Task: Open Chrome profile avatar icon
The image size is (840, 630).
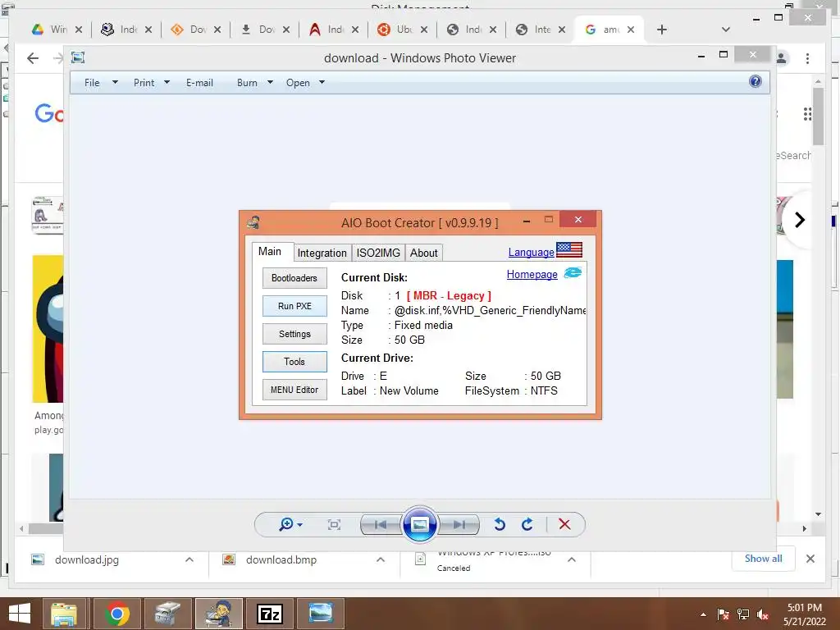Action: tap(782, 58)
